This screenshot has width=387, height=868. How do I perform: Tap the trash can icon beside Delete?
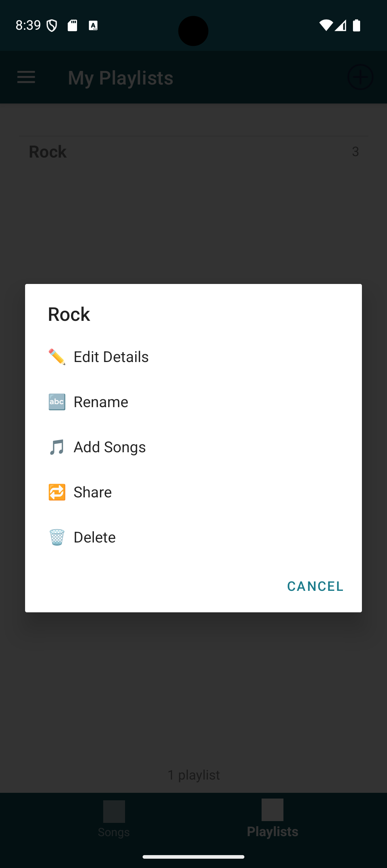coord(57,537)
